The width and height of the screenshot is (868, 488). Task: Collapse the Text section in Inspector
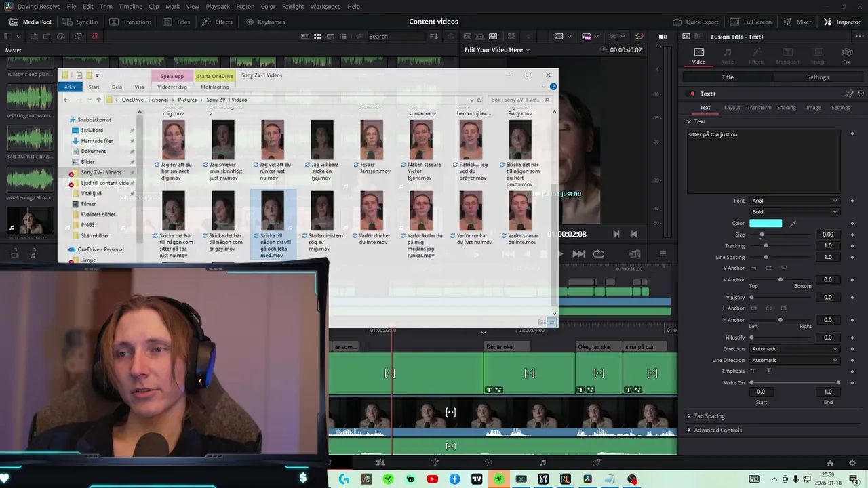[688, 121]
